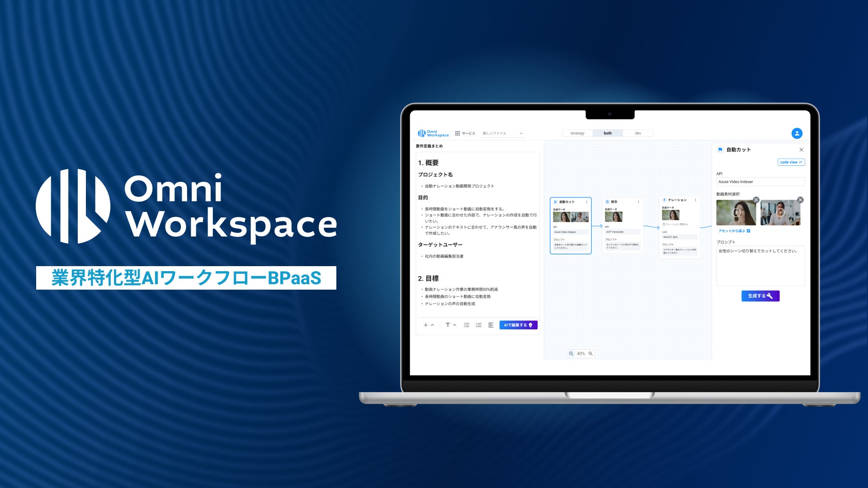
Task: Expand the T text style chevron
Action: [454, 325]
